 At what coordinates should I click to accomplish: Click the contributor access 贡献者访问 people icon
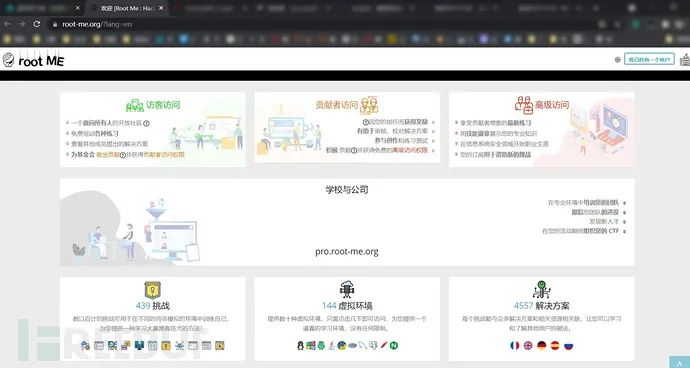click(x=369, y=105)
